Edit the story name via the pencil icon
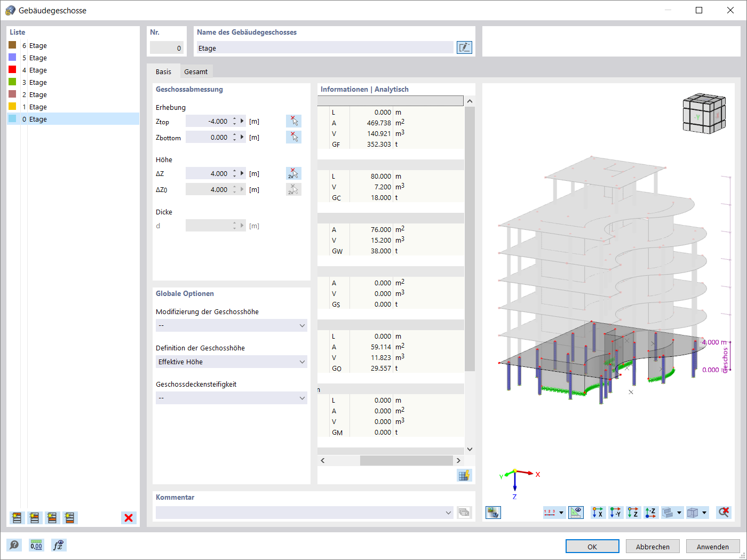 click(x=464, y=47)
